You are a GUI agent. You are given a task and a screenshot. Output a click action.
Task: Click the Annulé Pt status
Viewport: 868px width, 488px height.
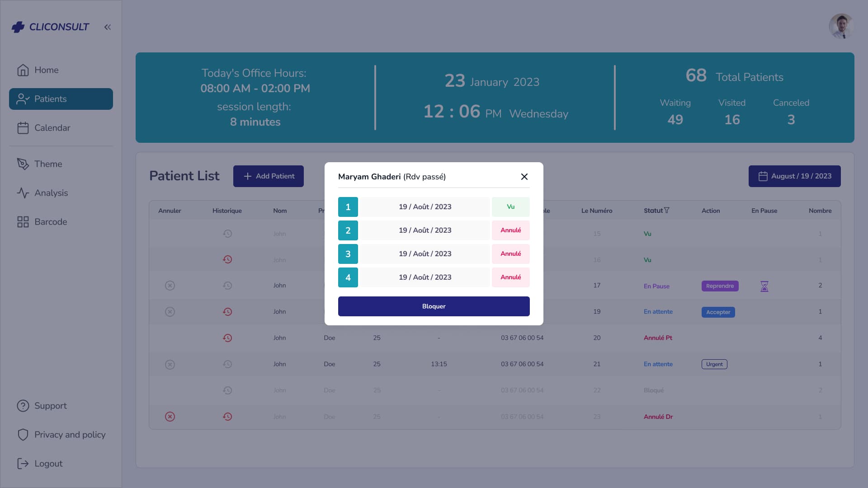658,338
